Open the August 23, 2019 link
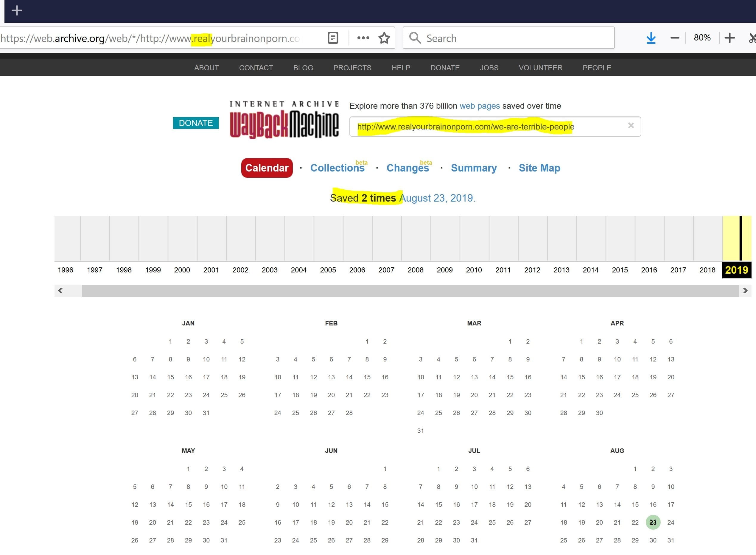The height and width of the screenshot is (555, 756). 437,198
